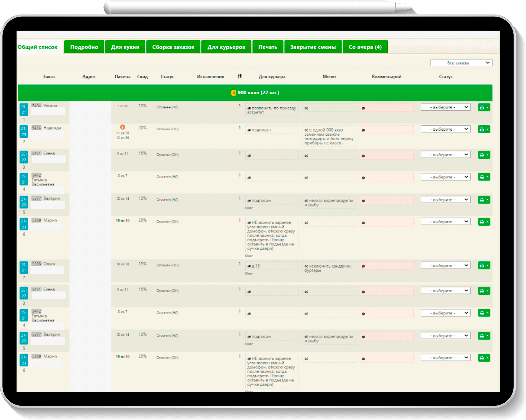Click the green print icon in Регина's row
Screen dimensions: 526x420
482,107
